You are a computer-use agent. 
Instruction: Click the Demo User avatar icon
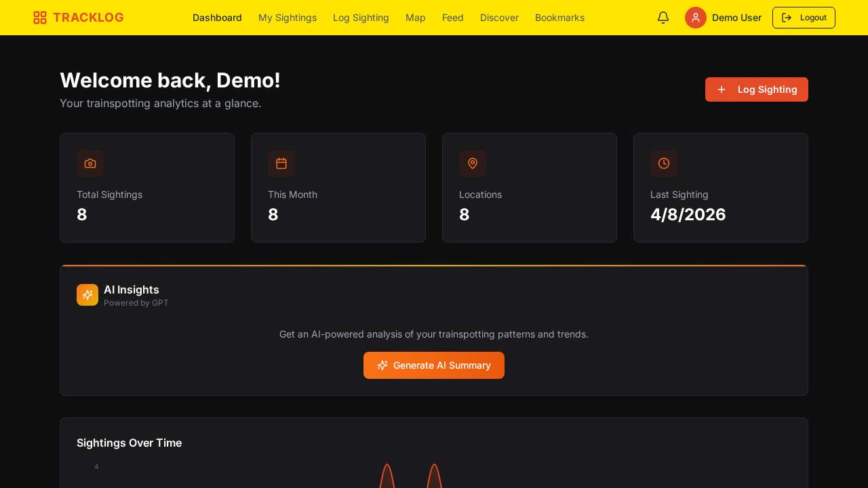696,18
